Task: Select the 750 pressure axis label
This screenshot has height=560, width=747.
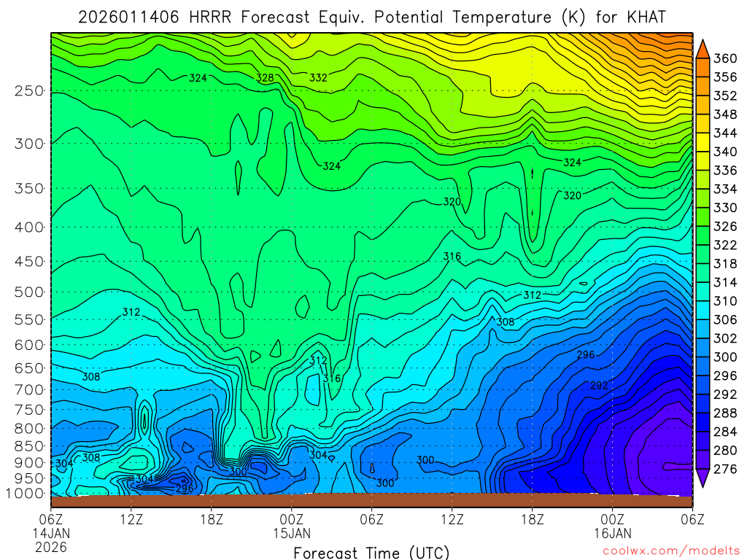Action: tap(29, 410)
